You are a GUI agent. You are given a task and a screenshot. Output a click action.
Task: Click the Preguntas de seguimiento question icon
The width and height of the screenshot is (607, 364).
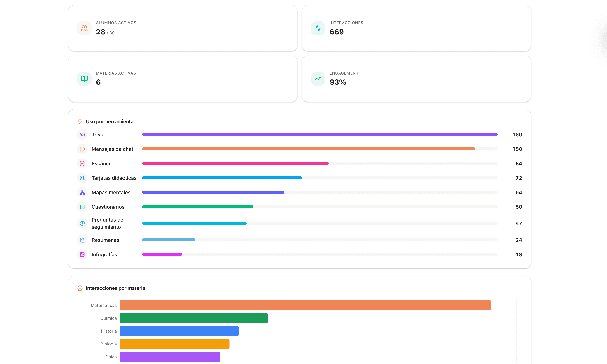[82, 224]
